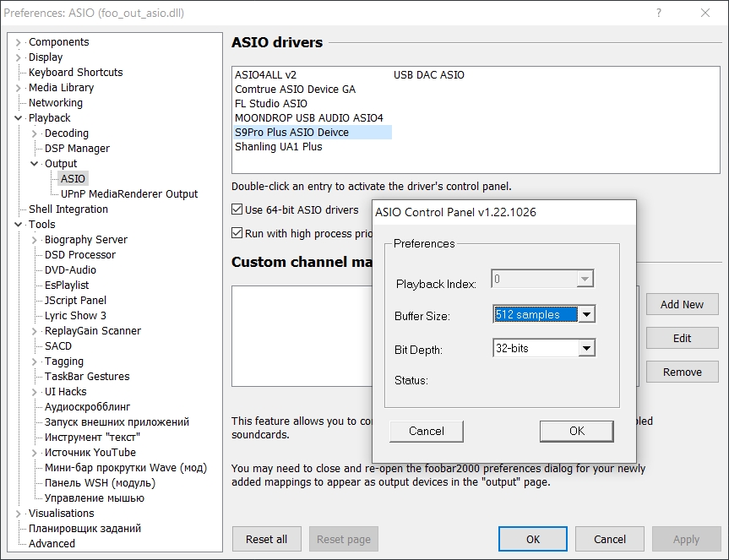Screen dimensions: 729x560
Task: Click the help question mark in title bar
Action: click(x=658, y=13)
